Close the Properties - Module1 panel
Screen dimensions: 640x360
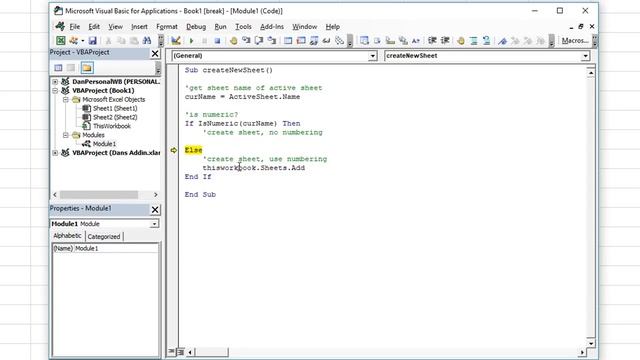coord(155,209)
